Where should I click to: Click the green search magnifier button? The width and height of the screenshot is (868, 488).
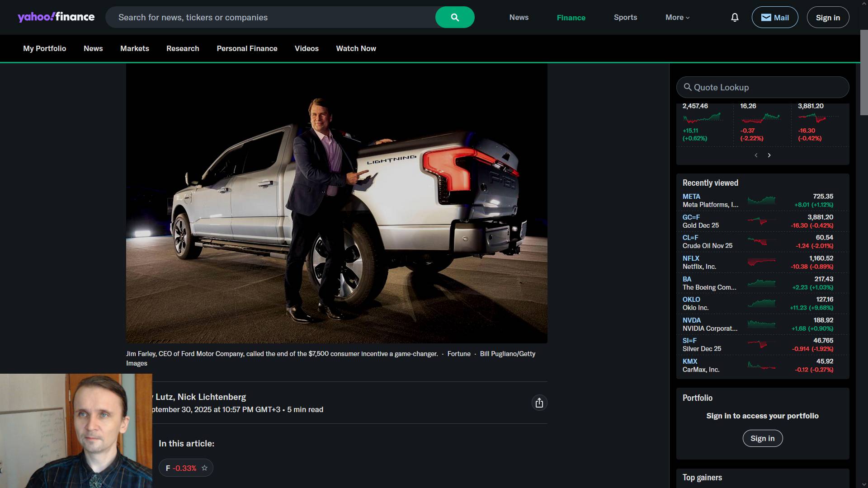454,17
